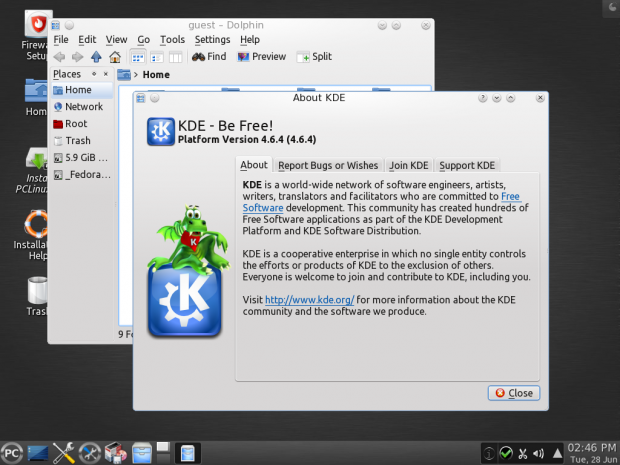Click the help button in About KDE titlebar
The image size is (620, 465).
(x=482, y=98)
